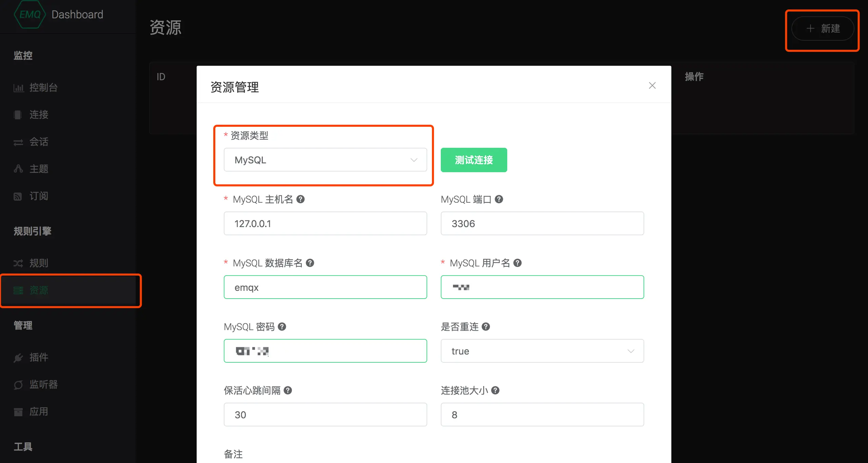Focus the 连接池大小 input field
Image resolution: width=868 pixels, height=463 pixels.
[542, 415]
